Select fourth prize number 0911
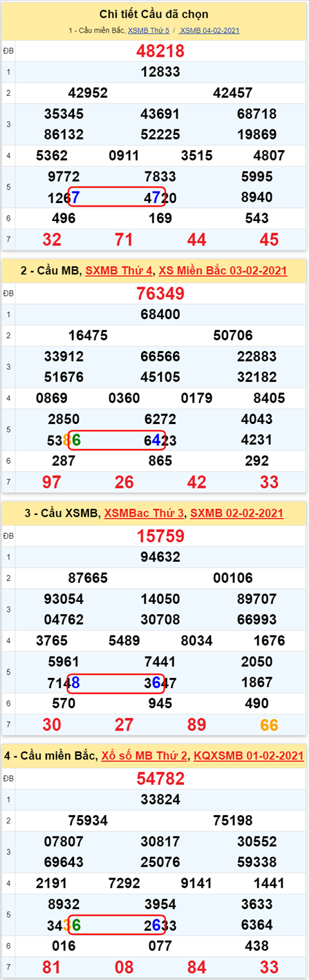Image resolution: width=309 pixels, height=980 pixels. [x=124, y=155]
